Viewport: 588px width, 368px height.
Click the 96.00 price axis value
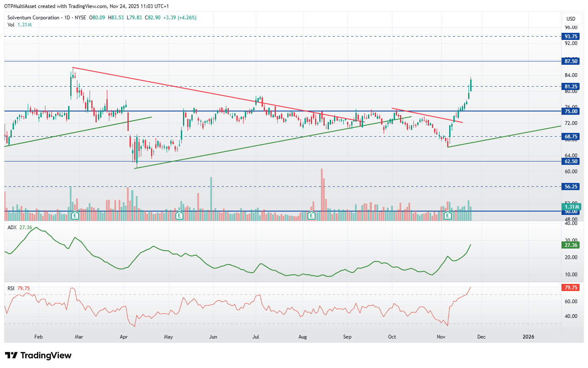[571, 27]
